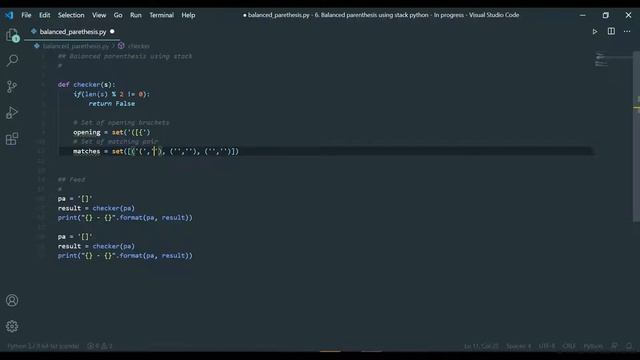Run the Python file with the play icon

coord(595,31)
